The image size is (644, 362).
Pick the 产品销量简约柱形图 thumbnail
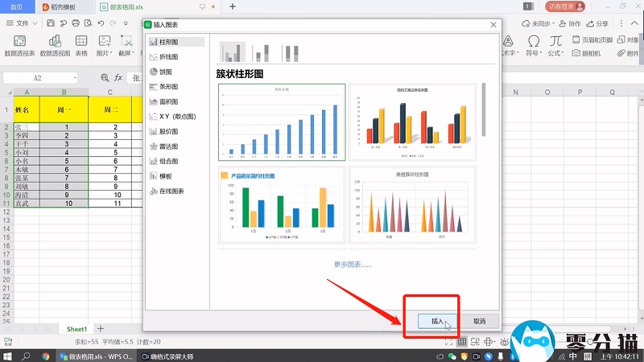[x=282, y=205]
